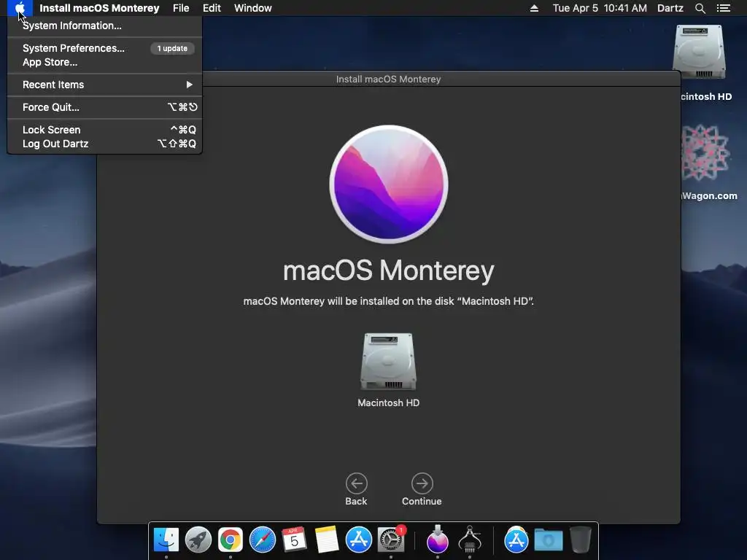Image resolution: width=747 pixels, height=560 pixels.
Task: Open Safari compass icon in Dock
Action: (263, 540)
